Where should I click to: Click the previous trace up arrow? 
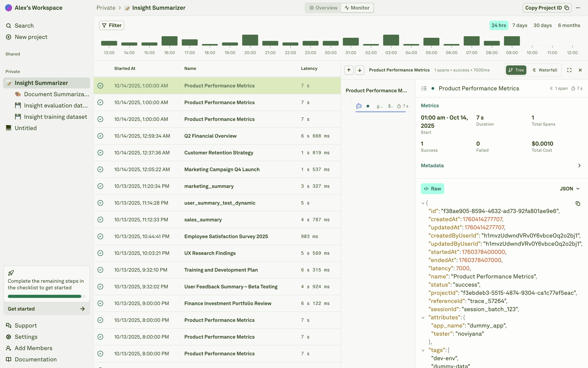(x=349, y=70)
